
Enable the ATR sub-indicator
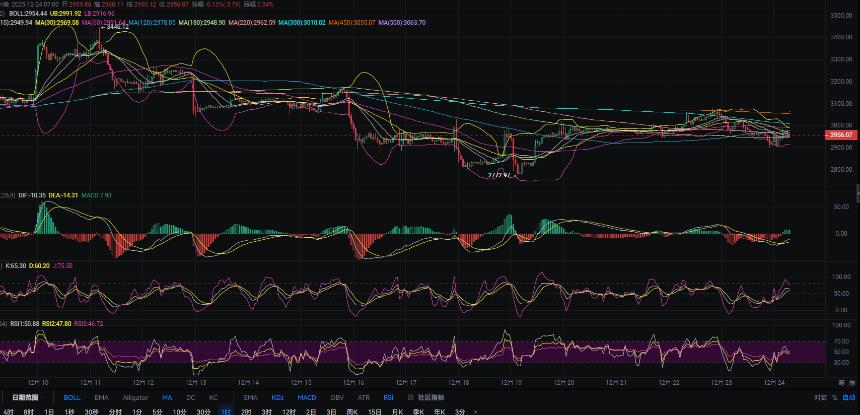[363, 397]
